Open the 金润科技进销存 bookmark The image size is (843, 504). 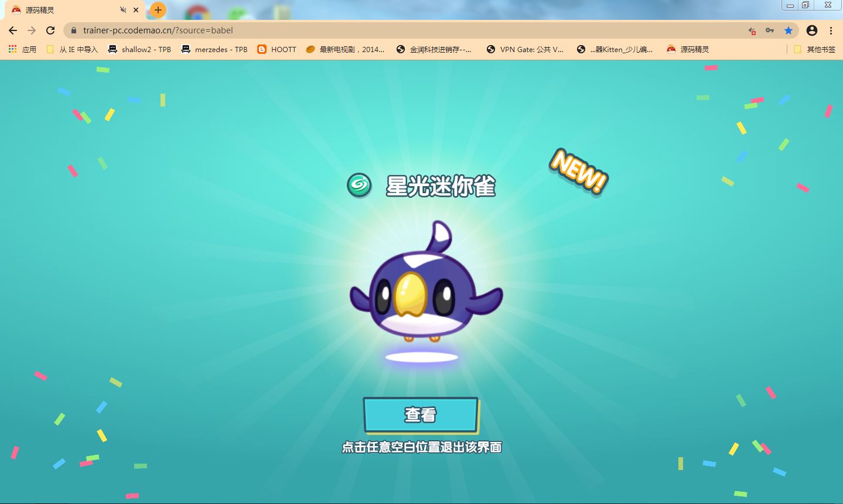pyautogui.click(x=434, y=50)
